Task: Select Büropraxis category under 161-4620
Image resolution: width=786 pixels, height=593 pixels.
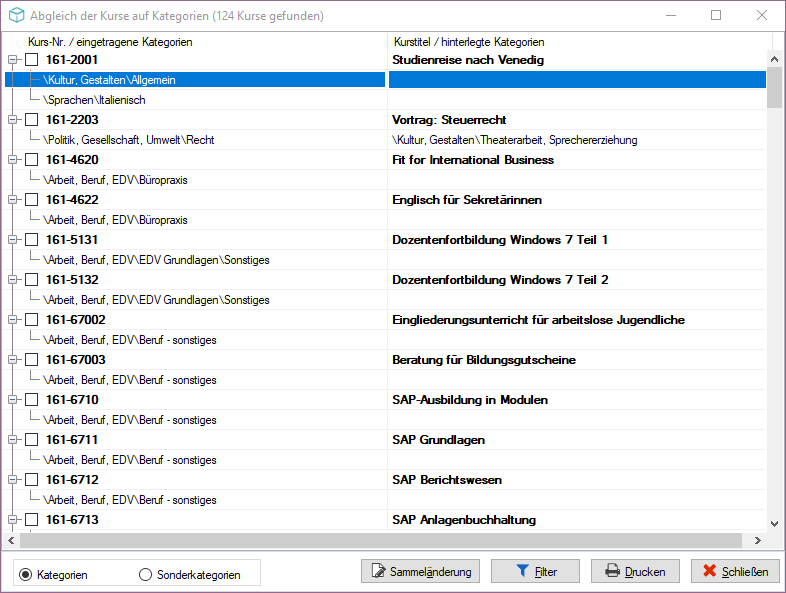Action: coord(115,180)
